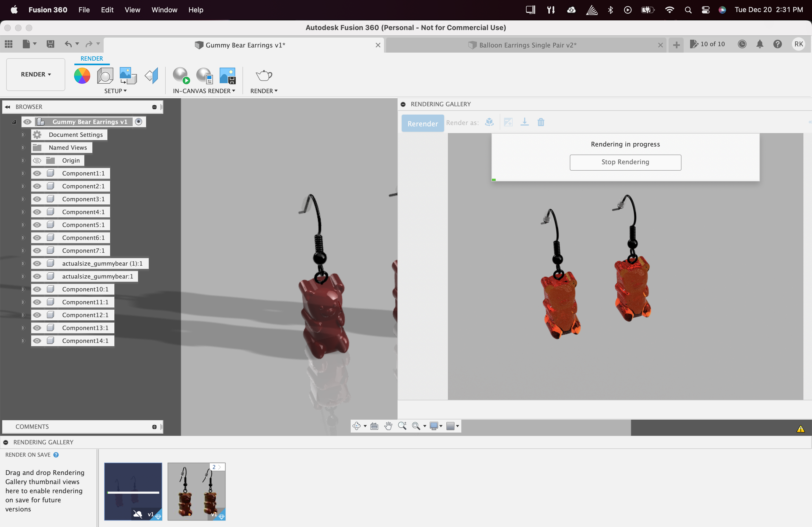The image size is (812, 527).
Task: Click the Rerender button
Action: pos(422,123)
